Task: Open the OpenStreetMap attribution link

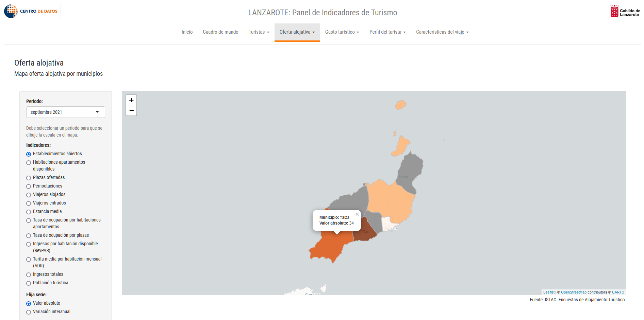Action: point(574,292)
